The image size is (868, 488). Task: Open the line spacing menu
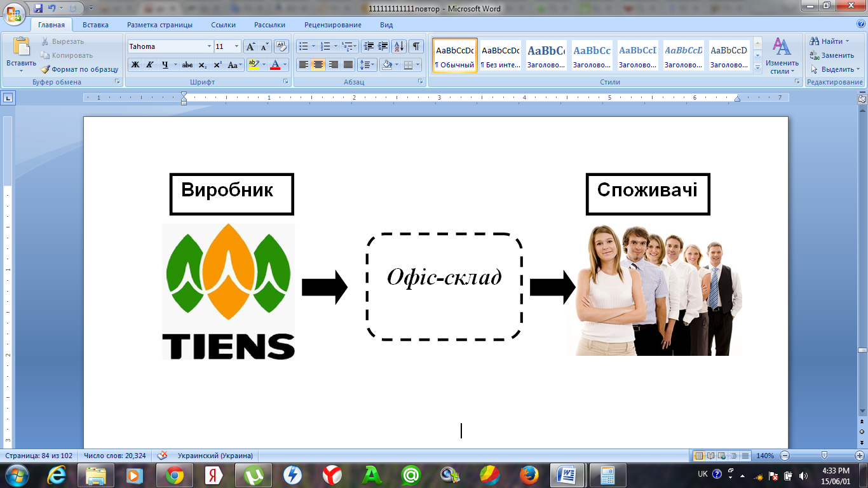[x=367, y=65]
